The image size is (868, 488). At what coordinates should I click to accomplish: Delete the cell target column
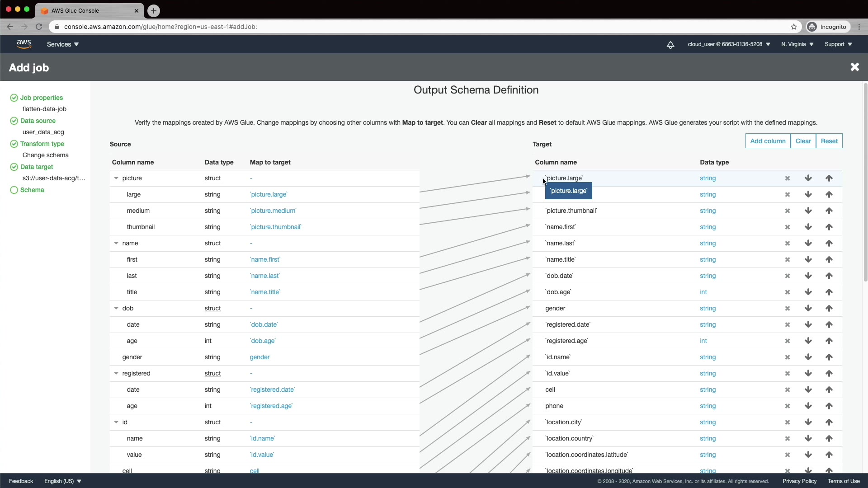coord(787,390)
